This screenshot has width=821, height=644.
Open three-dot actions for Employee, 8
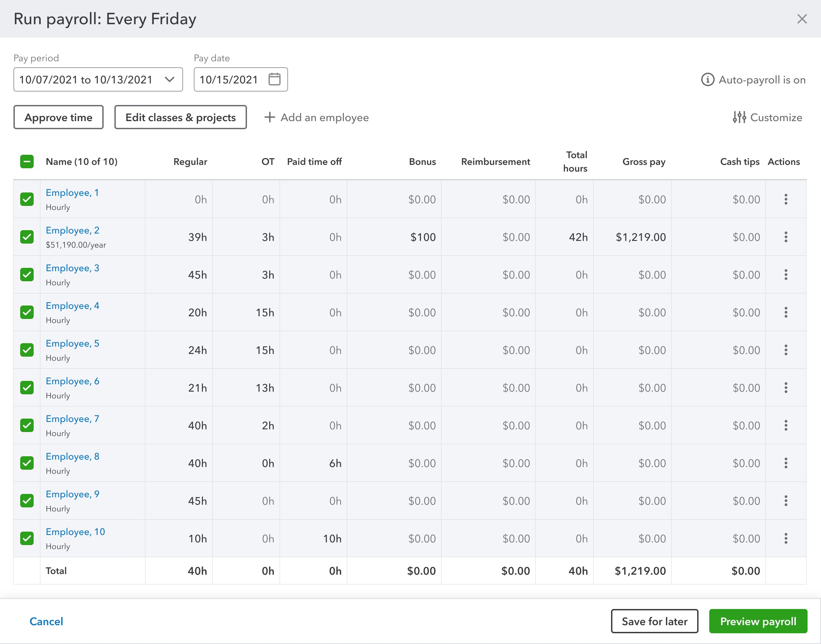point(786,463)
